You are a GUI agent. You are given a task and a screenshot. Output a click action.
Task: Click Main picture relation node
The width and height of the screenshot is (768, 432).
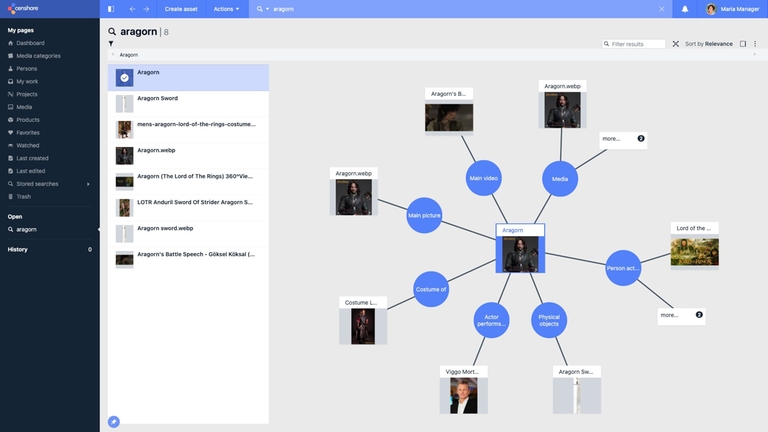424,216
